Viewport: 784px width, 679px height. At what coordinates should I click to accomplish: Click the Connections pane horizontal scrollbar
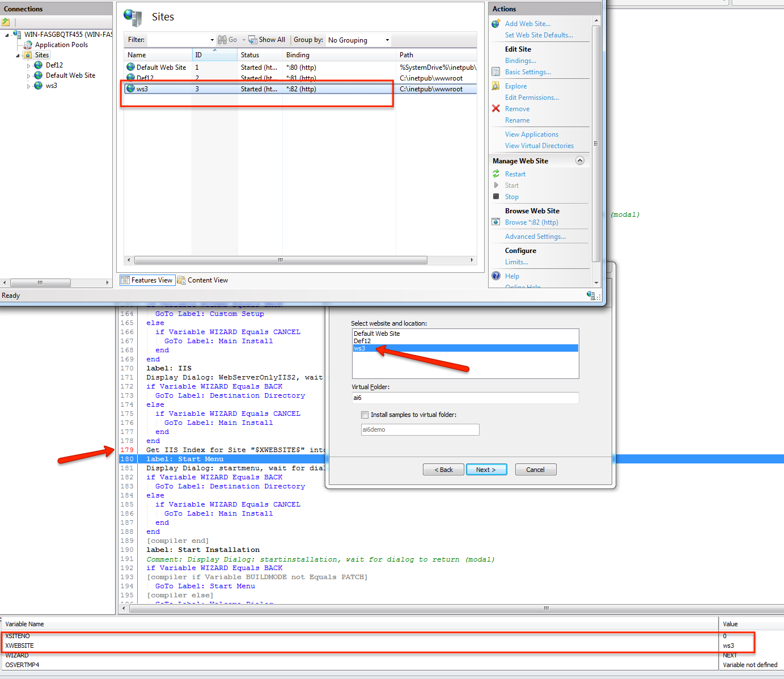[x=40, y=282]
